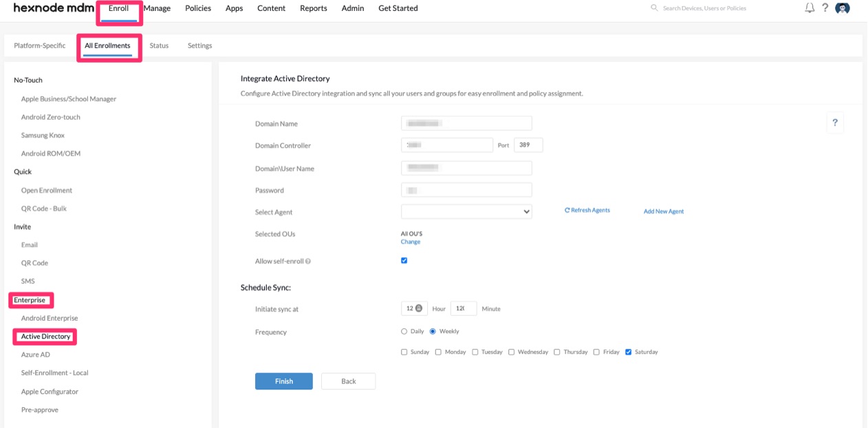The image size is (868, 428).
Task: Select QR Code under Invite
Action: [x=34, y=263]
